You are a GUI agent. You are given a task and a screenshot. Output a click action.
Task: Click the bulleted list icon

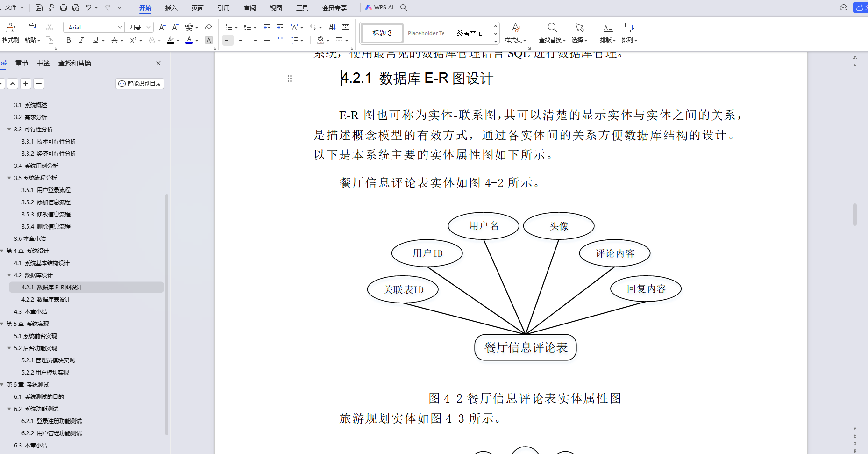tap(228, 27)
